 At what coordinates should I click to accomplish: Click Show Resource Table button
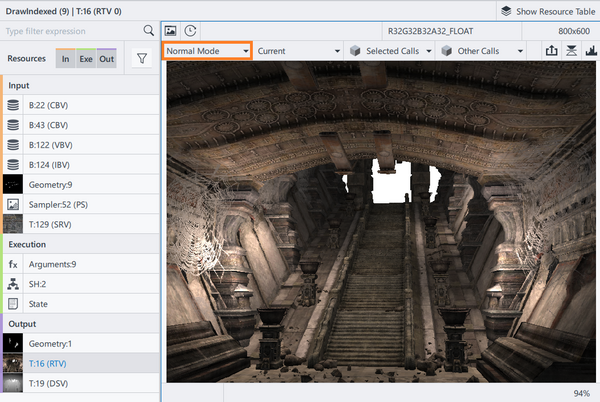(x=547, y=10)
